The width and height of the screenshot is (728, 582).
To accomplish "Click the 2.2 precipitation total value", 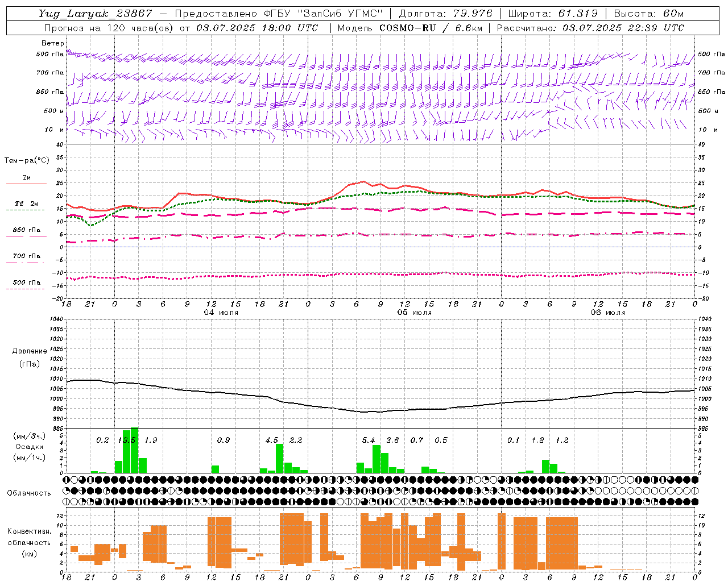I will click(x=296, y=440).
